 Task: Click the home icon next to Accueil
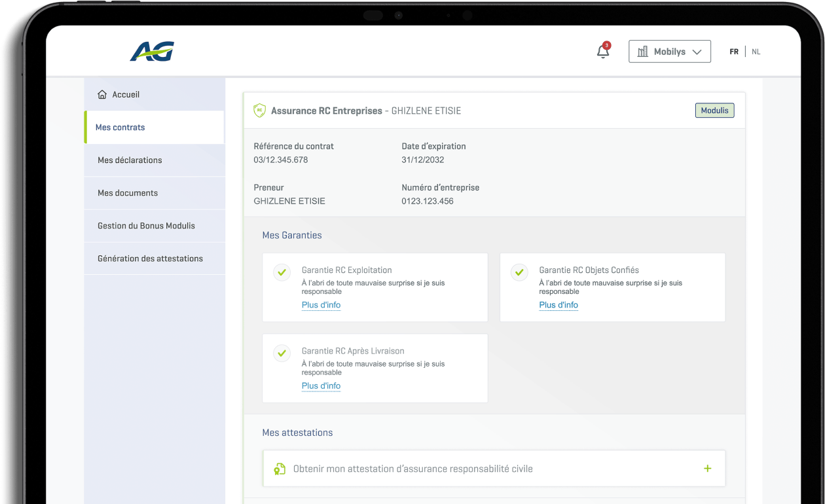tap(102, 94)
